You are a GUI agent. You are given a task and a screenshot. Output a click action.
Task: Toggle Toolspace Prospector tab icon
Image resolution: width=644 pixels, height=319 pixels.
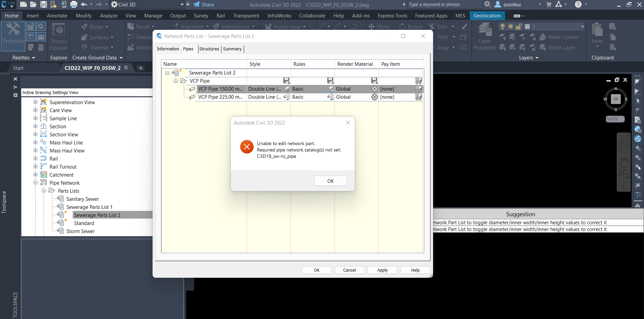[x=31, y=27]
